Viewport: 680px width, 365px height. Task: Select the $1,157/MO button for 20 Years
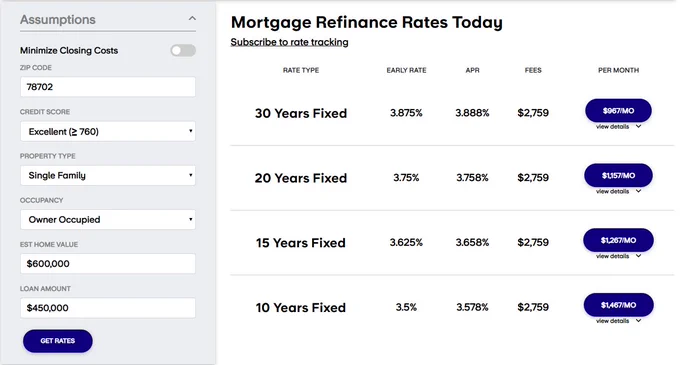tap(618, 176)
